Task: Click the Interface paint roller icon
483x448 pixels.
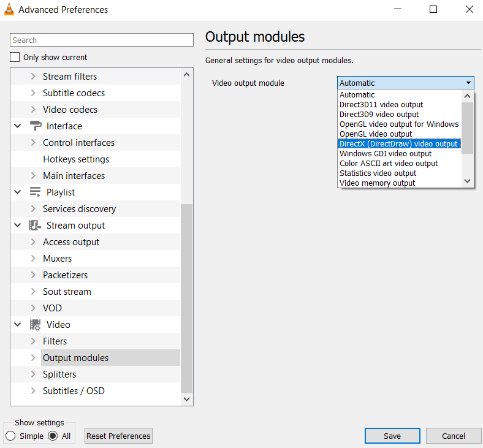Action: 36,126
